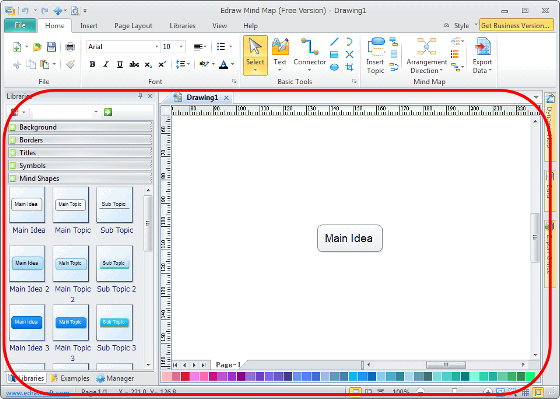The width and height of the screenshot is (560, 399).
Task: Open Arrangement Direction tool
Action: [426, 55]
